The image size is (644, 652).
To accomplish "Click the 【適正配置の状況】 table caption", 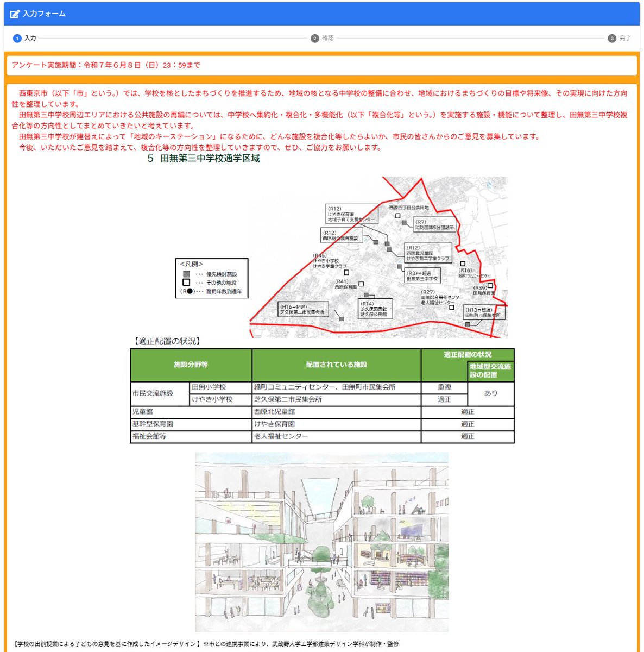I will tap(167, 342).
